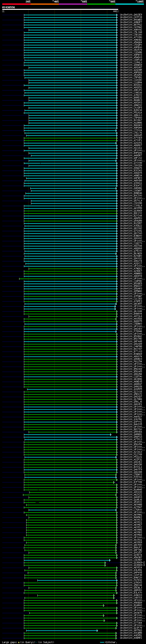Open hit UniRef100_Q8T5Q3
Viewport: 146px width, 644px height.
(131, 630)
